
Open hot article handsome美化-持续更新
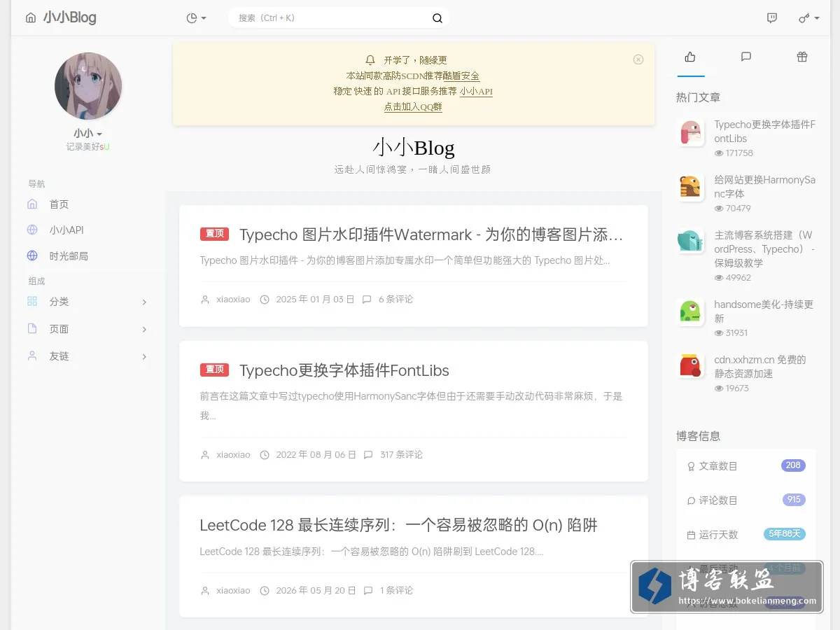pos(764,311)
